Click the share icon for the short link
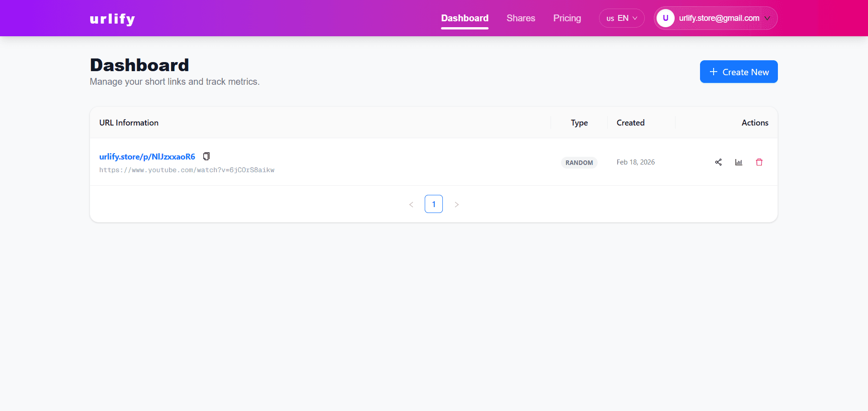Screen dimensions: 868x411 (718, 162)
